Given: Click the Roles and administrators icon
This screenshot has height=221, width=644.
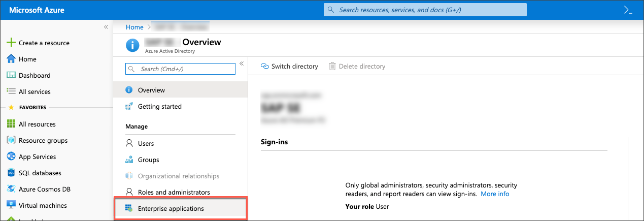Looking at the screenshot, I should tap(129, 192).
